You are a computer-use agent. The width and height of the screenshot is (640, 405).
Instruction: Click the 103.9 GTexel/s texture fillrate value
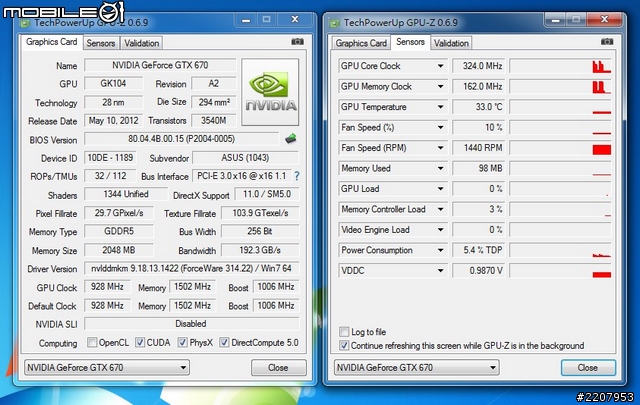[x=260, y=213]
